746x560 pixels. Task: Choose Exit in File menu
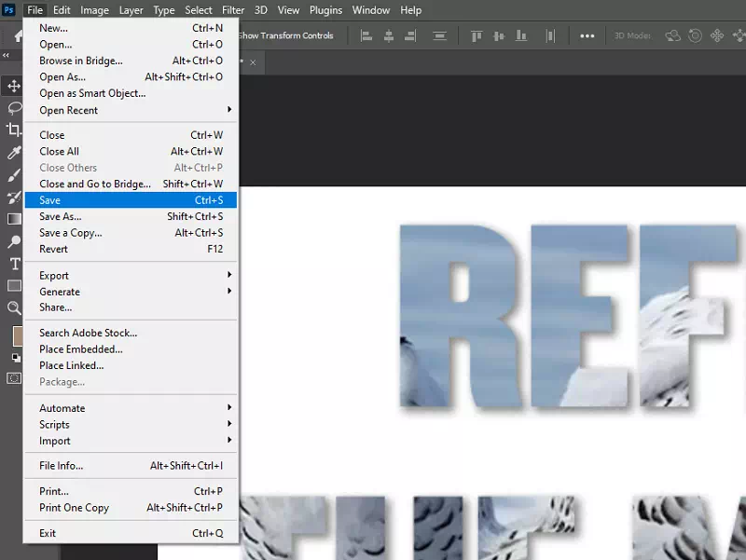[x=131, y=533]
